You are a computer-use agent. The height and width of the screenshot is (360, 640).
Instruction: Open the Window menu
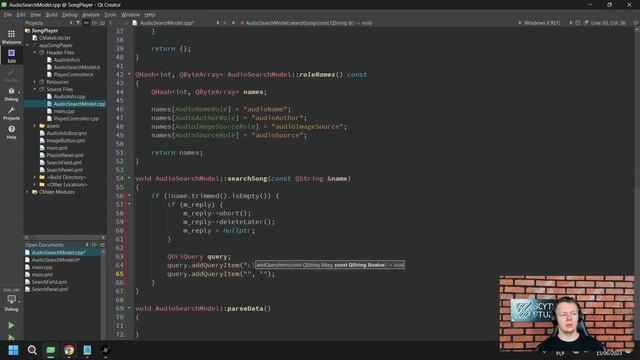click(130, 14)
